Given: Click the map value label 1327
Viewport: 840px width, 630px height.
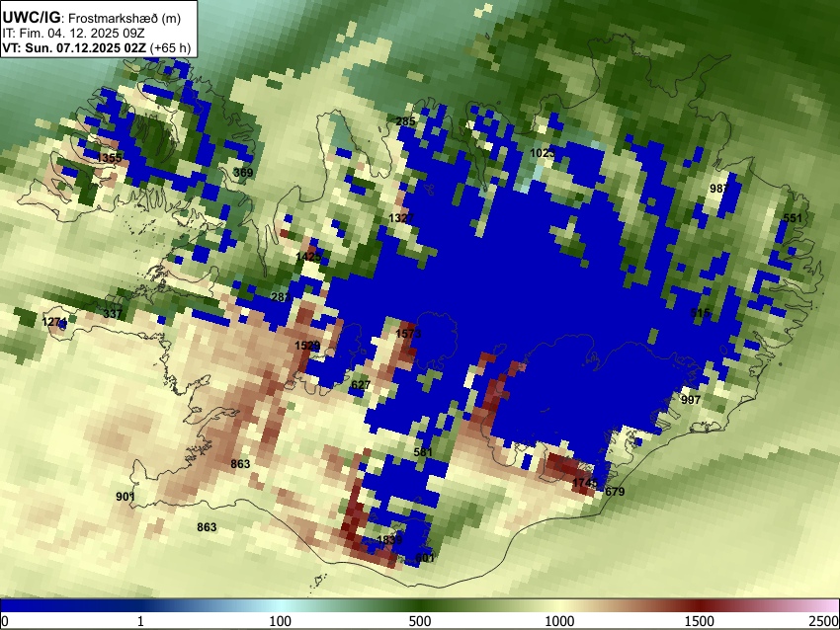Looking at the screenshot, I should coord(401,218).
